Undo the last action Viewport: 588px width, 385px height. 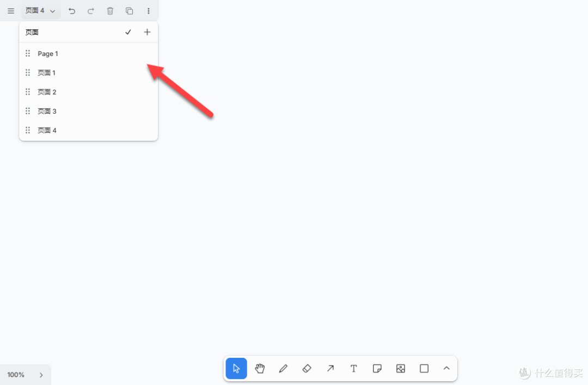72,11
